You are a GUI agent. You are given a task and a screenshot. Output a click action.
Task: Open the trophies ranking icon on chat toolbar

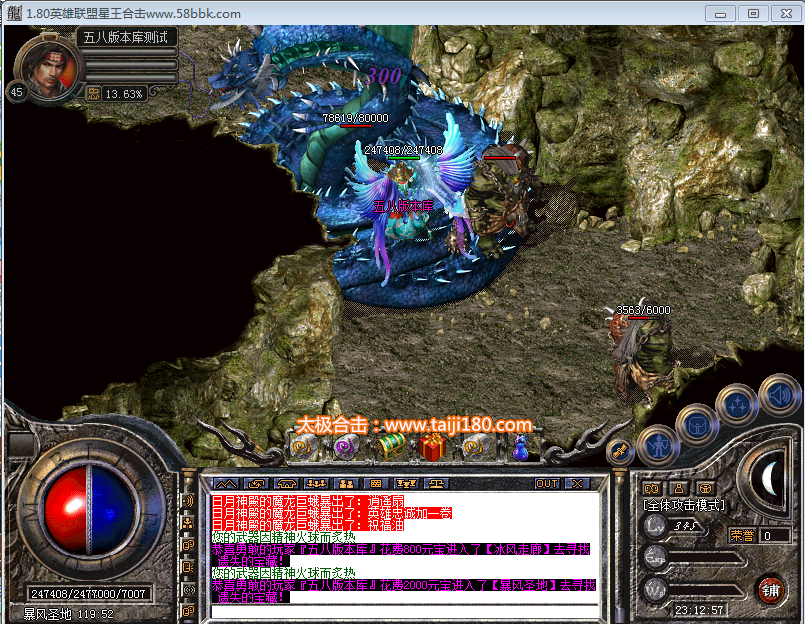pyautogui.click(x=406, y=484)
